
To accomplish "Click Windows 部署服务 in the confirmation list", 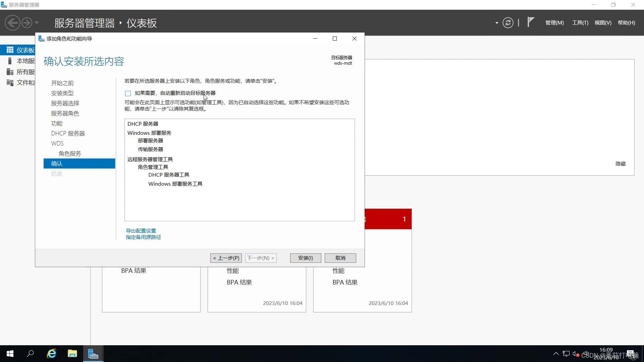I will point(149,133).
